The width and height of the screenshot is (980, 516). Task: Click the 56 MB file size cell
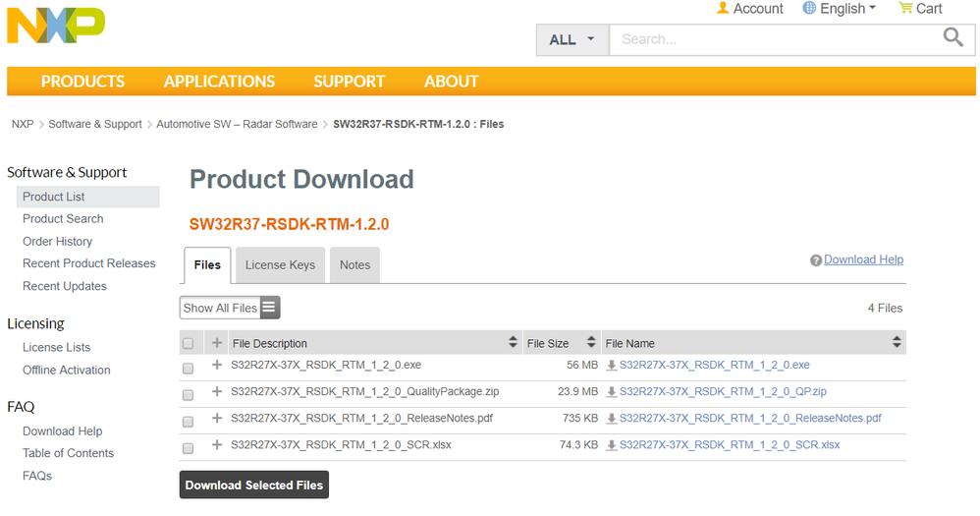(x=582, y=365)
